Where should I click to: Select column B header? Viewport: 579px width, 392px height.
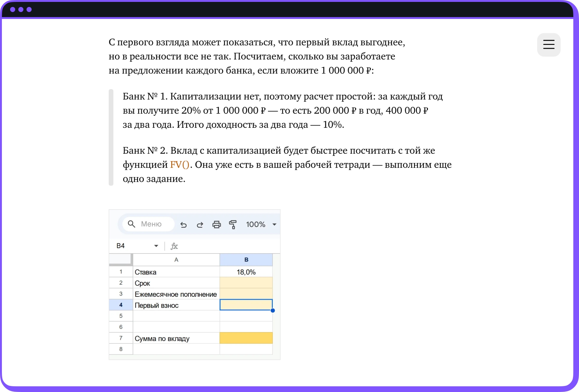[246, 260]
